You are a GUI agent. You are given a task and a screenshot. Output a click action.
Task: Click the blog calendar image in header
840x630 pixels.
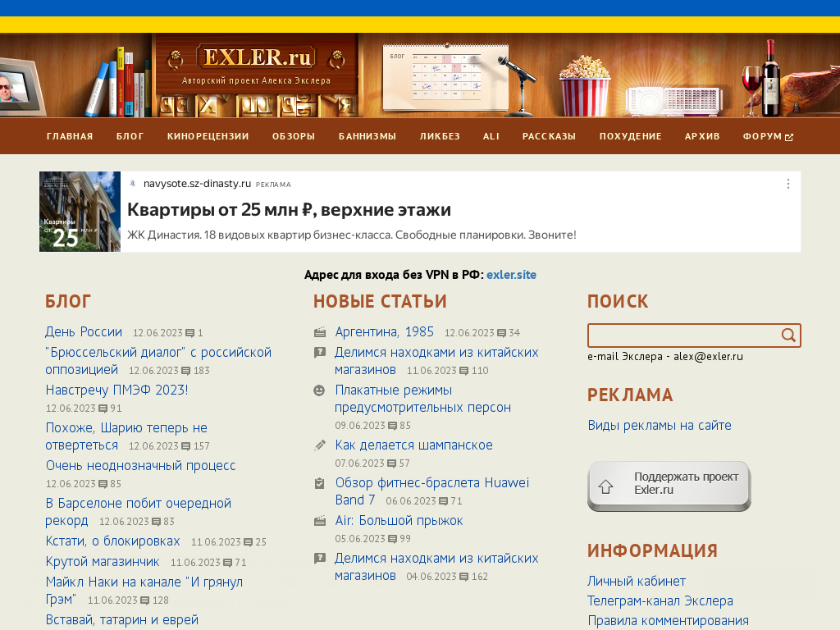click(x=445, y=76)
